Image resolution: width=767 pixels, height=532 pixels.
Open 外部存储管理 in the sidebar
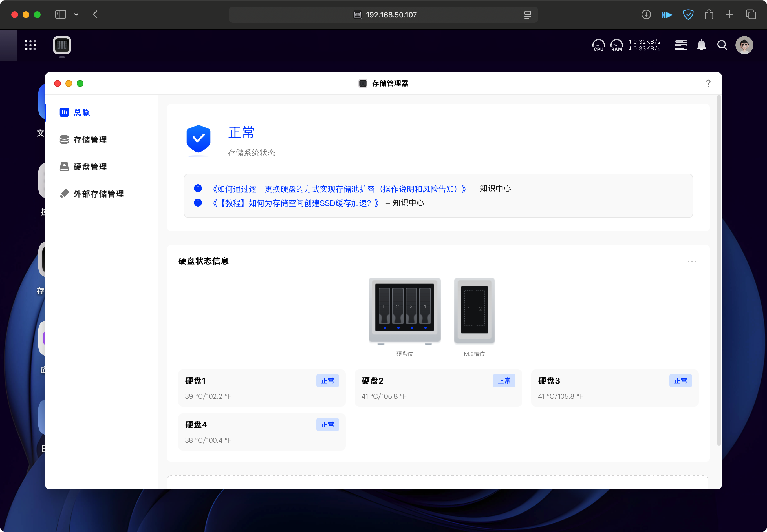[x=98, y=194]
